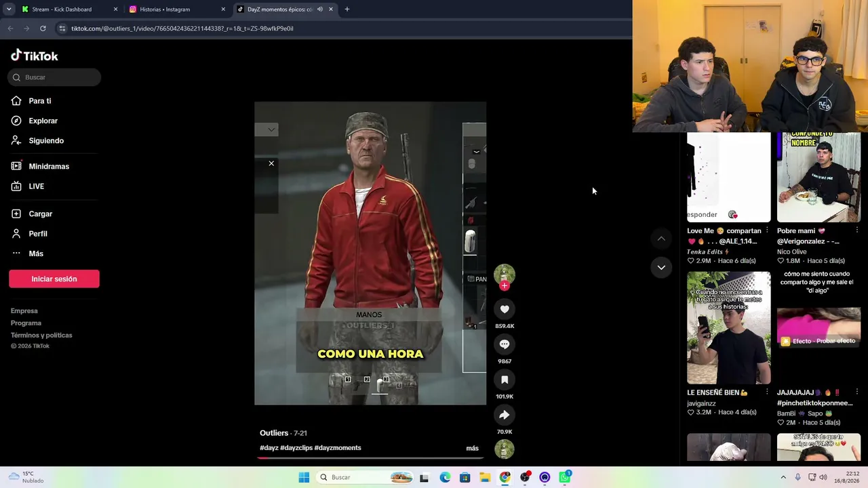Mute the DayZ TikTok tab audio

coord(320,9)
